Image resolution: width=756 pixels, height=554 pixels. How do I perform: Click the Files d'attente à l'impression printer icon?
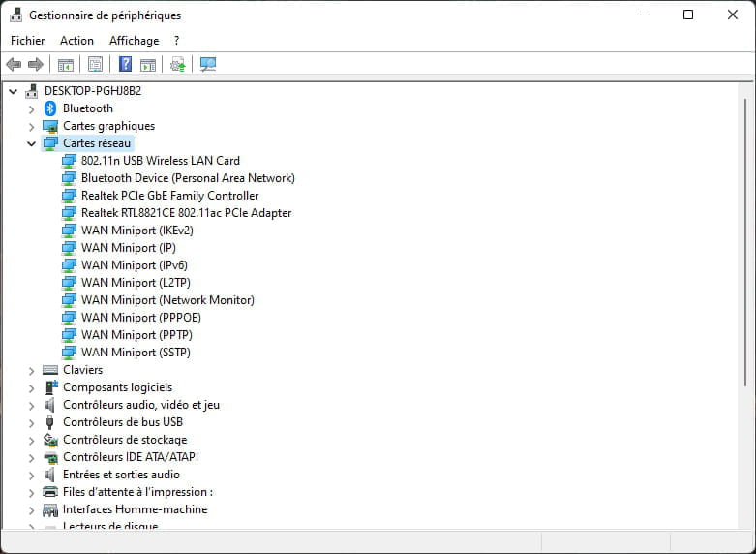(x=50, y=492)
